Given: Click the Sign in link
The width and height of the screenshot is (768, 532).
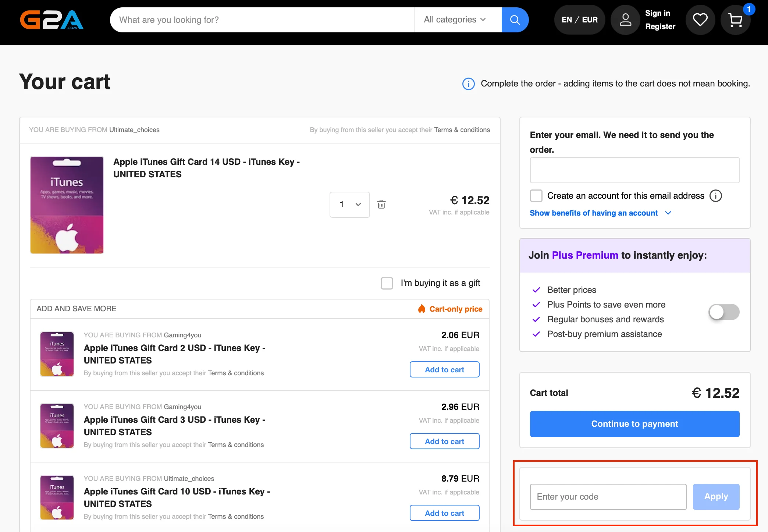Looking at the screenshot, I should coord(657,13).
